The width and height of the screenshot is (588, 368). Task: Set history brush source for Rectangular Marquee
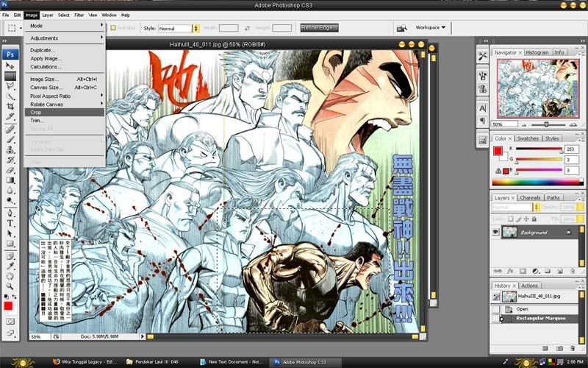click(495, 319)
